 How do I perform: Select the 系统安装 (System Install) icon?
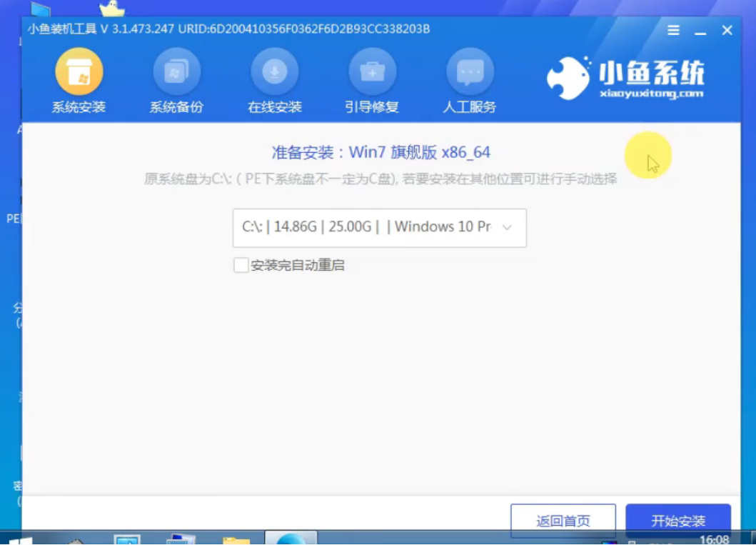coord(79,79)
